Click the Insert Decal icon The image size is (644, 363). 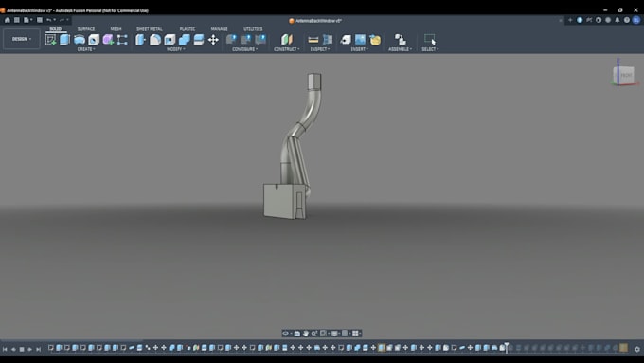tap(375, 40)
